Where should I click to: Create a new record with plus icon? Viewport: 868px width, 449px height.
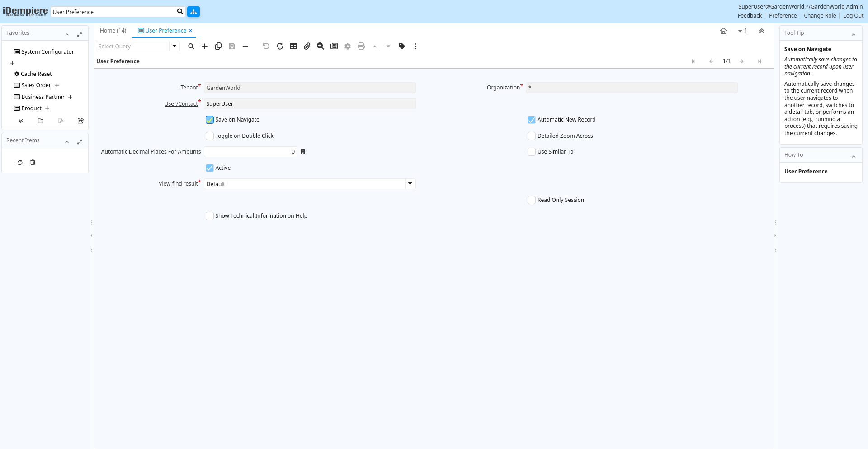pos(205,46)
